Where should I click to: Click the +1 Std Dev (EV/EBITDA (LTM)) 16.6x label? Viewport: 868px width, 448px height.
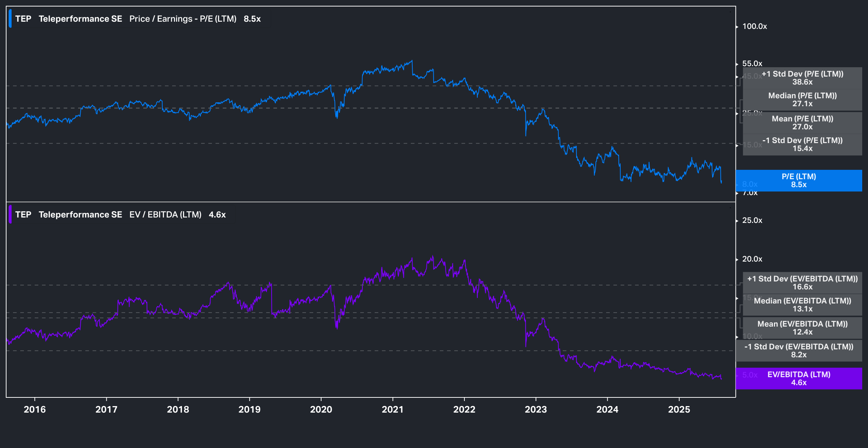[802, 283]
